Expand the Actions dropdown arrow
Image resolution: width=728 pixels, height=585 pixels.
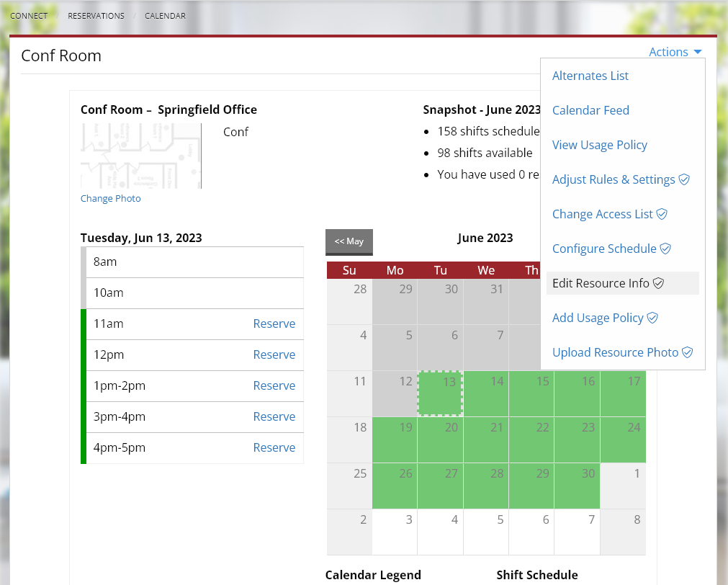point(697,51)
